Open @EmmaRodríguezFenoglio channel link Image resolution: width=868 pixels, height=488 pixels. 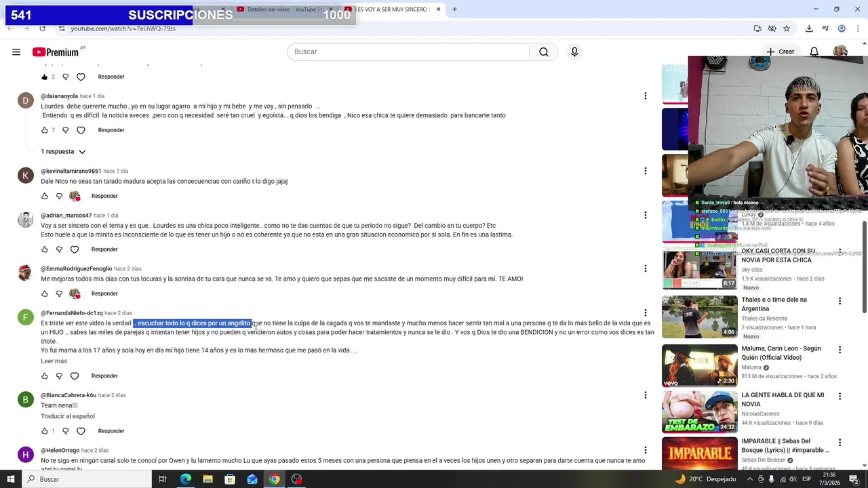(76, 269)
